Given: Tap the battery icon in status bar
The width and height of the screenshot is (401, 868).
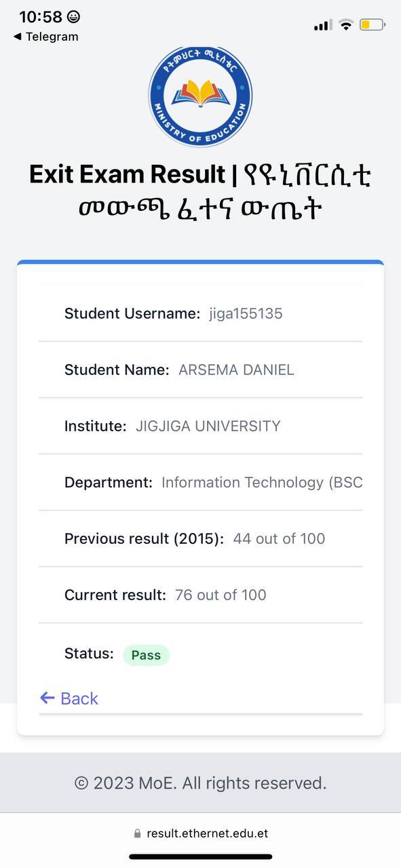Looking at the screenshot, I should point(373,25).
